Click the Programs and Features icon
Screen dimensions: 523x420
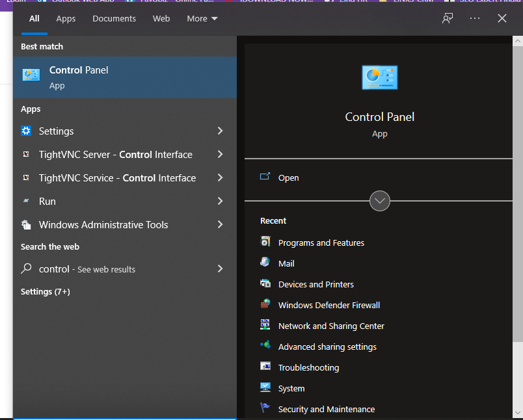coord(265,241)
